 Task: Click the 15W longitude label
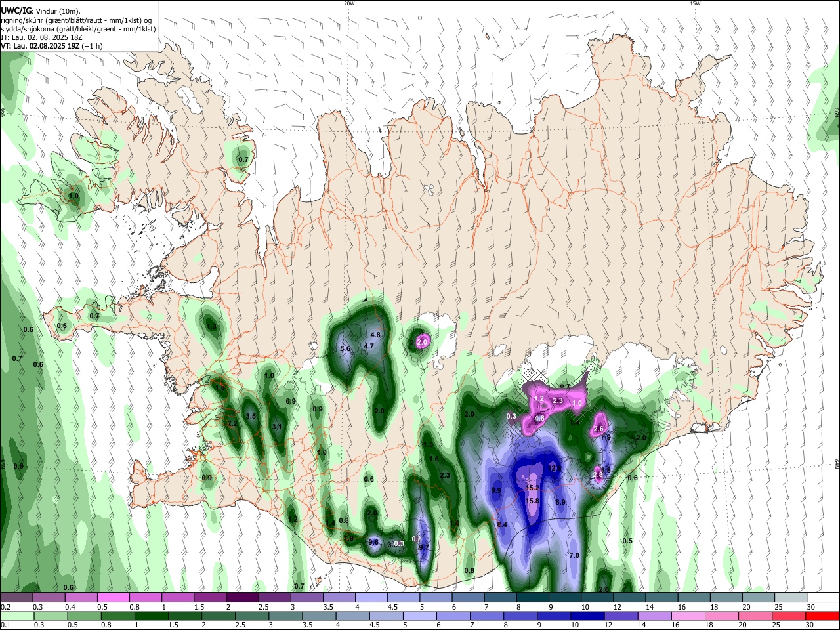[695, 3]
